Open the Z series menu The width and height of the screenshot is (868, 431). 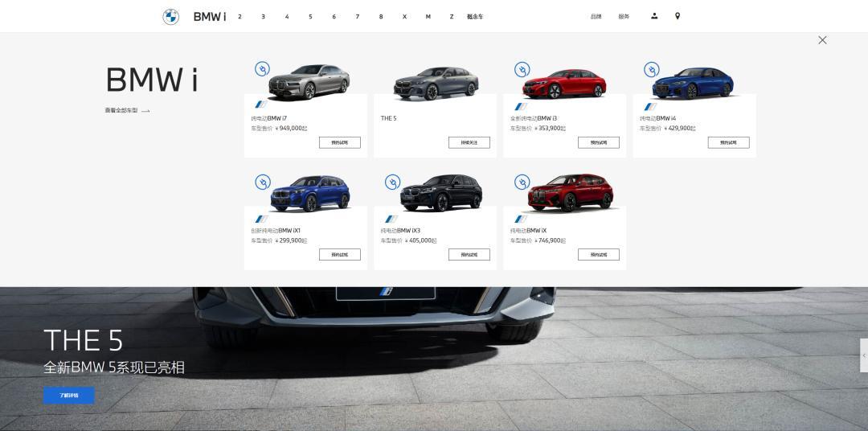452,17
